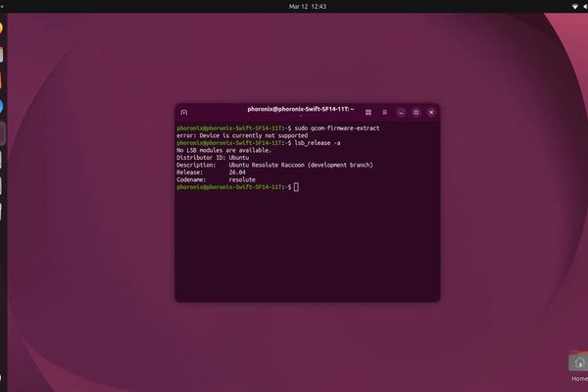Screen dimensions: 588x392
Task: Click the codename value "resolute"
Action: [x=242, y=179]
